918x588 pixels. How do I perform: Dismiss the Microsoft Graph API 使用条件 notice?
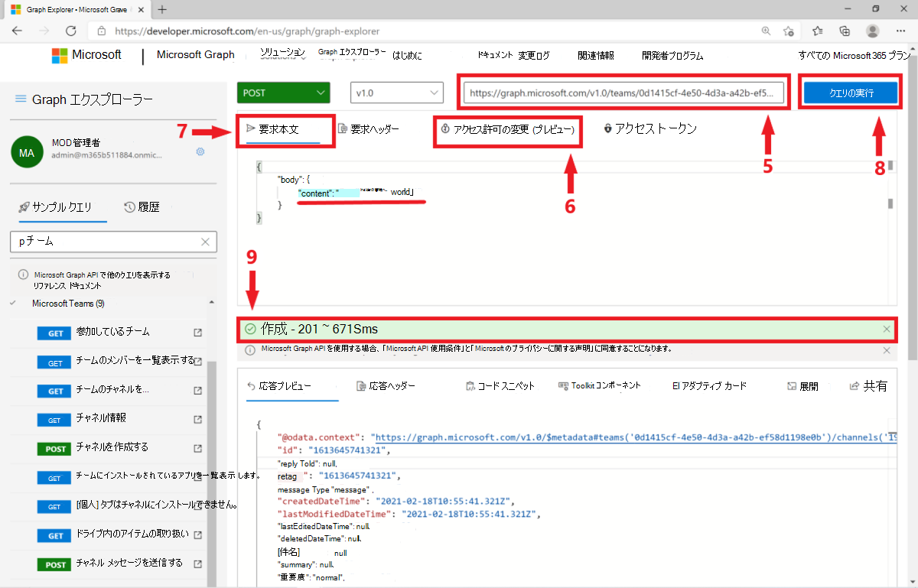886,349
